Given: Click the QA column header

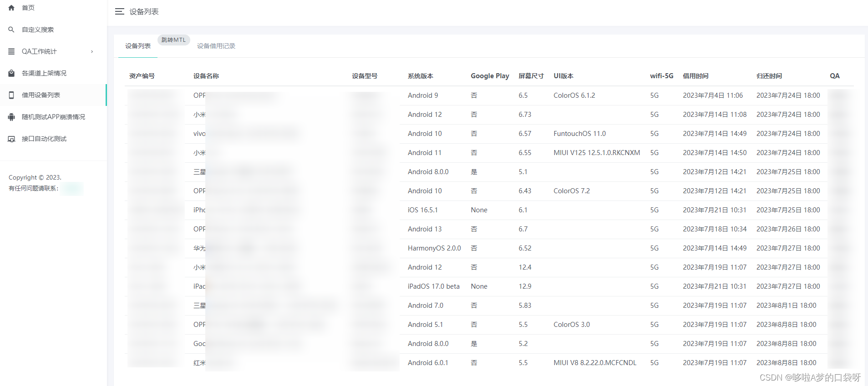Looking at the screenshot, I should pos(835,76).
